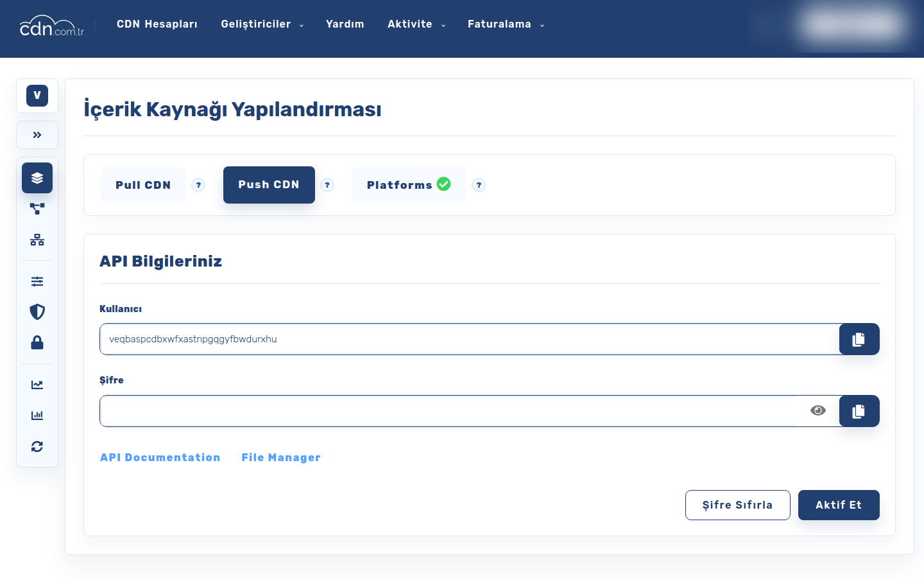Switch to the Pull CDN tab

point(143,185)
